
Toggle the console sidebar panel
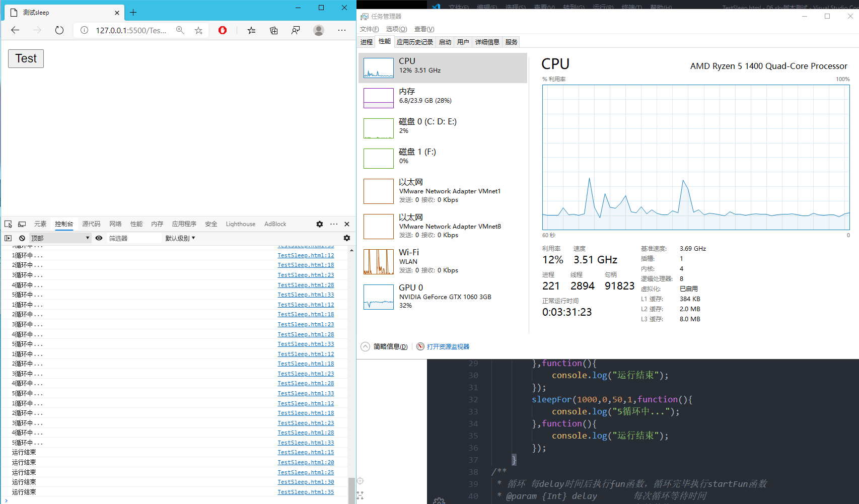(8, 238)
